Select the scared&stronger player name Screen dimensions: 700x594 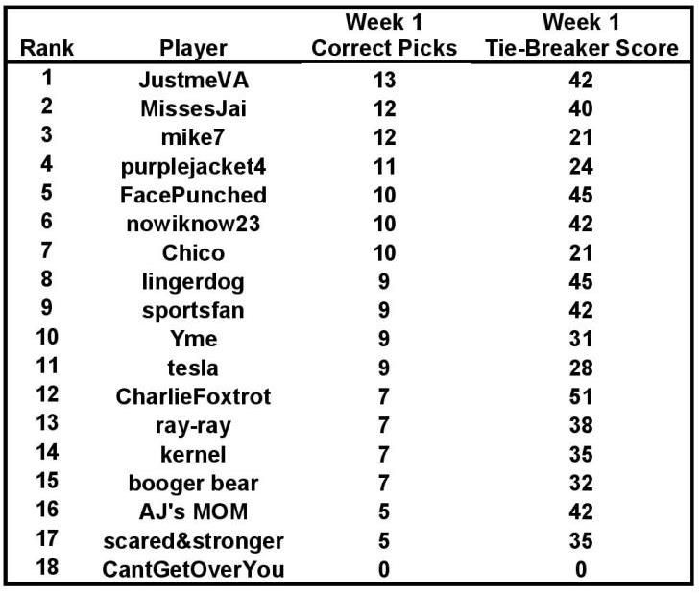(193, 541)
